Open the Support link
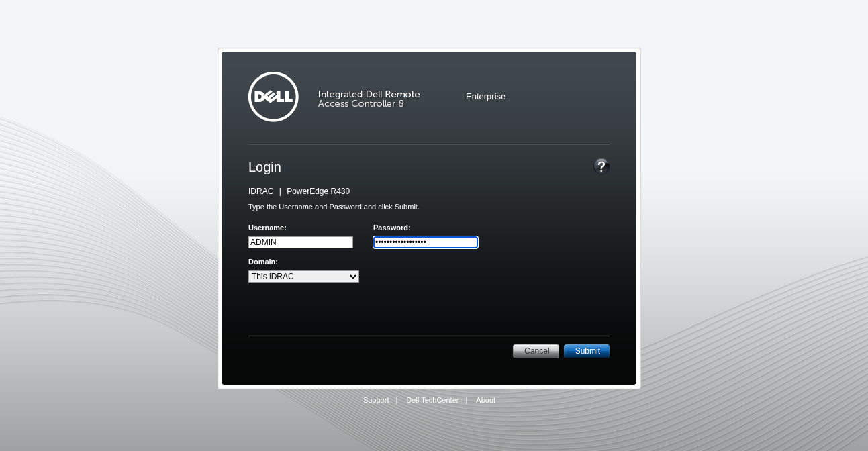 click(375, 400)
